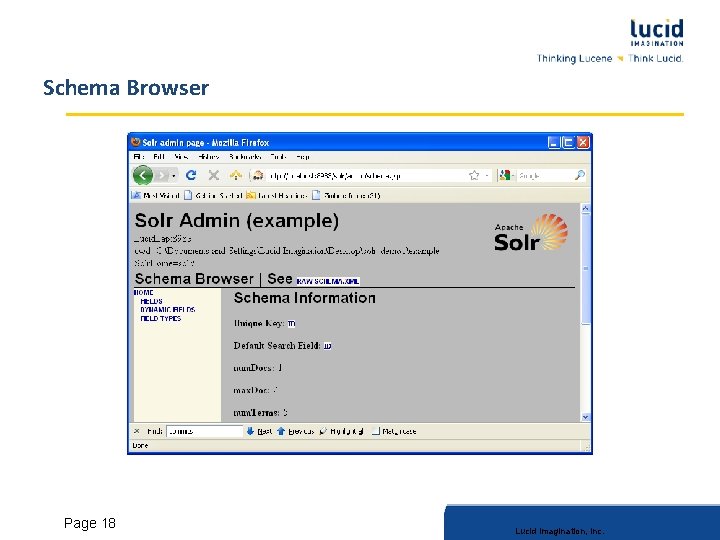
Task: Close the Firefox window
Action: 583,142
